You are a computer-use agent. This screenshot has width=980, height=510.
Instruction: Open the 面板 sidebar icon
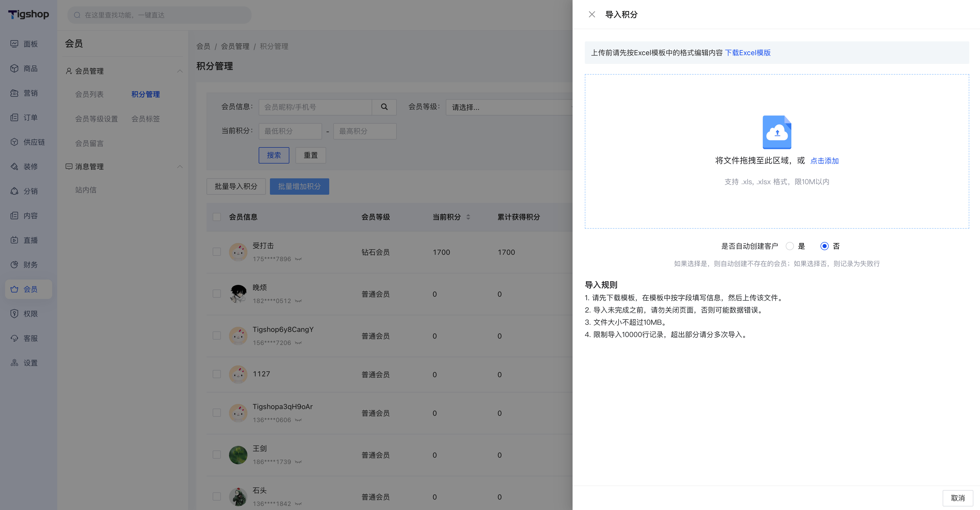click(x=14, y=44)
